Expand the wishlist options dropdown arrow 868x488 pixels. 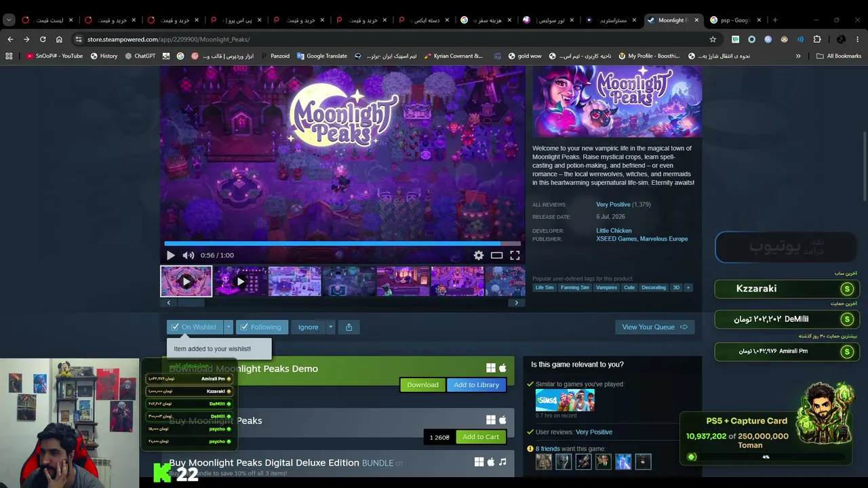(229, 327)
